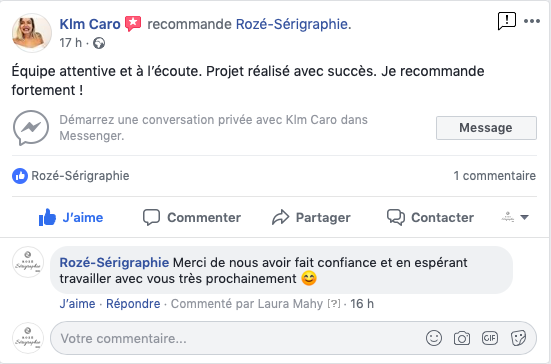This screenshot has height=364, width=551.
Task: Click the Contacter action
Action: [x=430, y=217]
